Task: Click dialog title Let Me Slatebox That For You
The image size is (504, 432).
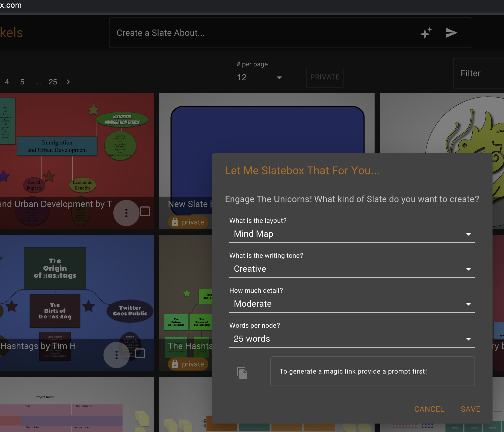Action: [302, 170]
